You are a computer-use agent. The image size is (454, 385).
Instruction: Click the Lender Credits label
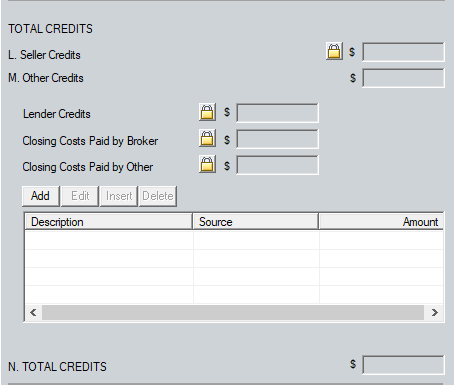57,114
